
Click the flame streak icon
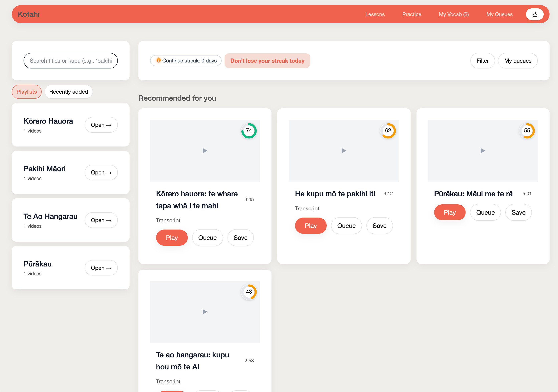point(159,60)
